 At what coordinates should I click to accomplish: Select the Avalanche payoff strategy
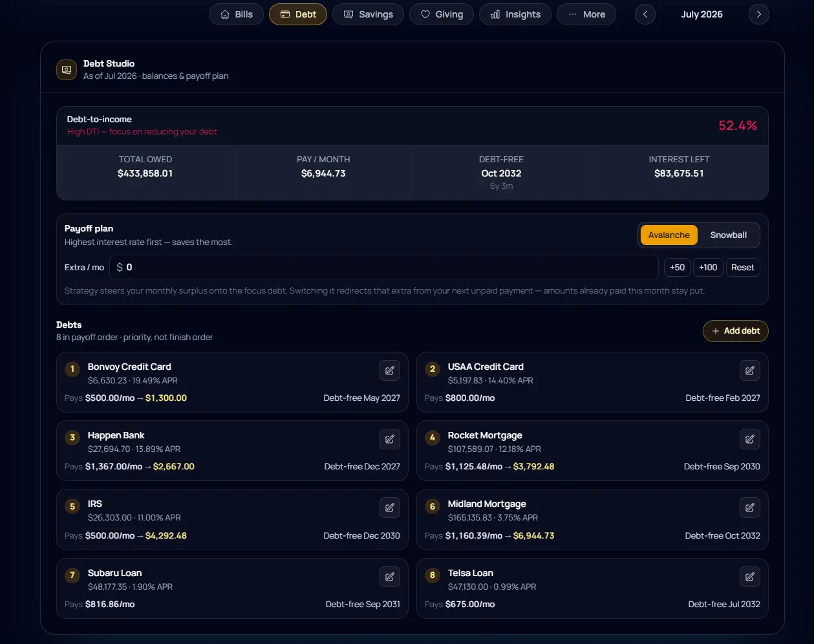click(x=669, y=235)
